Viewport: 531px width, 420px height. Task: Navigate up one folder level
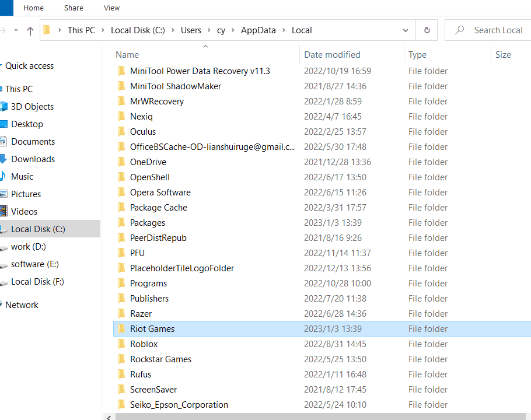[30, 30]
